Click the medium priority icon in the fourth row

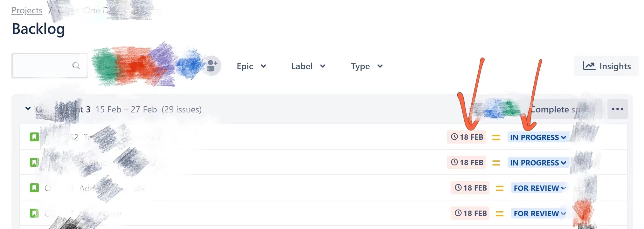click(500, 214)
